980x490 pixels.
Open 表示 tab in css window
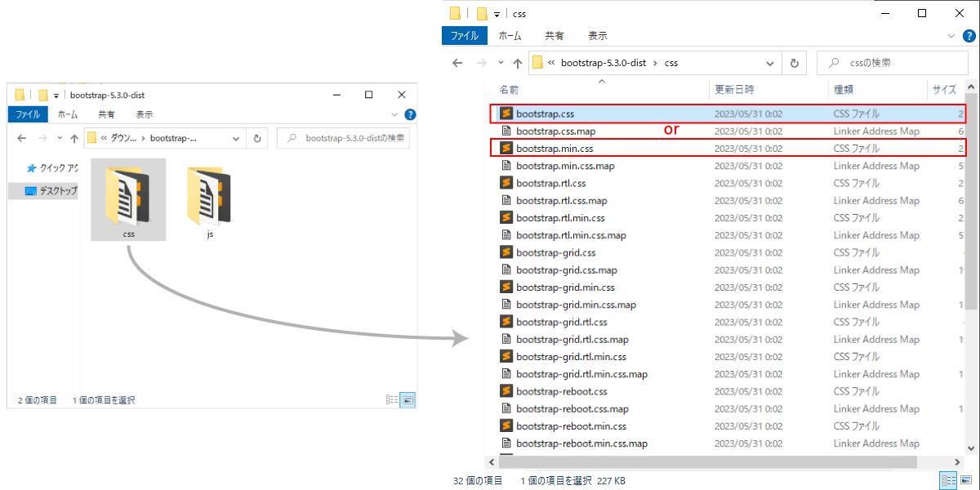coord(597,36)
